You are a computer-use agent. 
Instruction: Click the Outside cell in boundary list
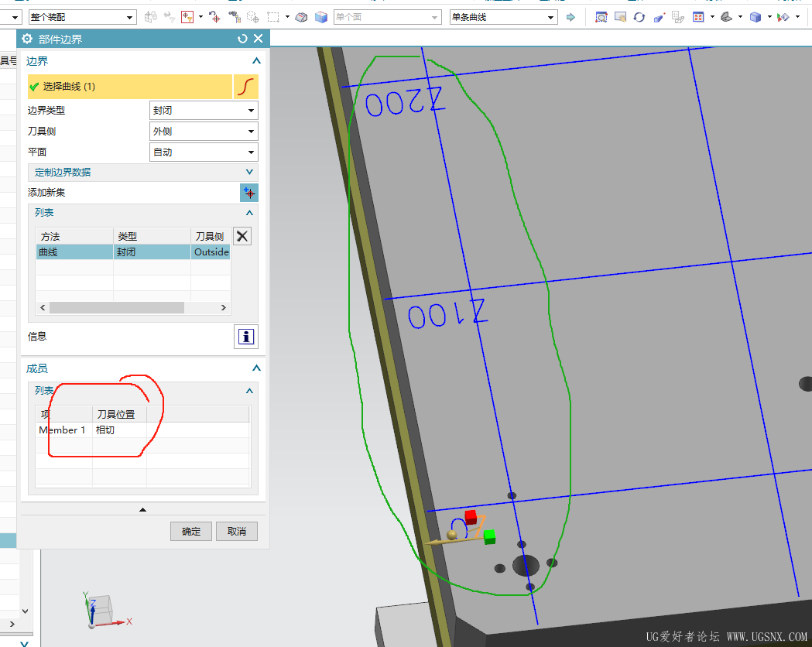click(x=211, y=252)
